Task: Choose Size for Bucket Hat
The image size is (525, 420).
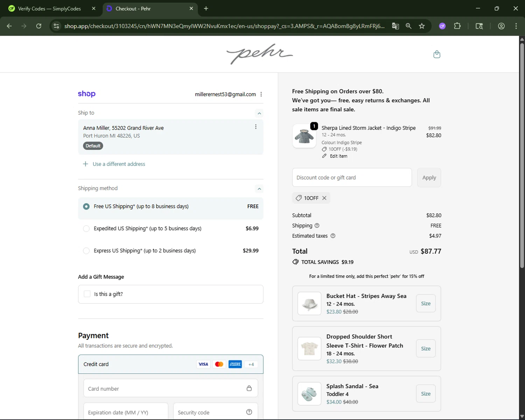Action: click(426, 303)
